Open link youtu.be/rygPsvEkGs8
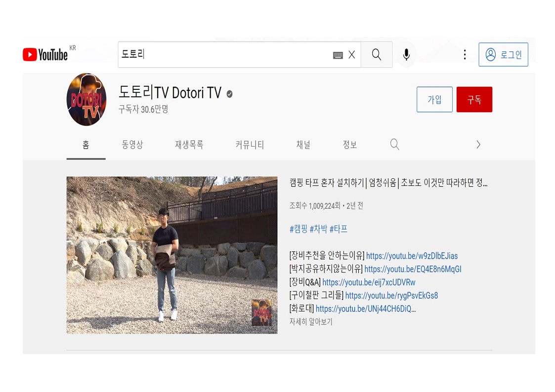 tap(391, 296)
